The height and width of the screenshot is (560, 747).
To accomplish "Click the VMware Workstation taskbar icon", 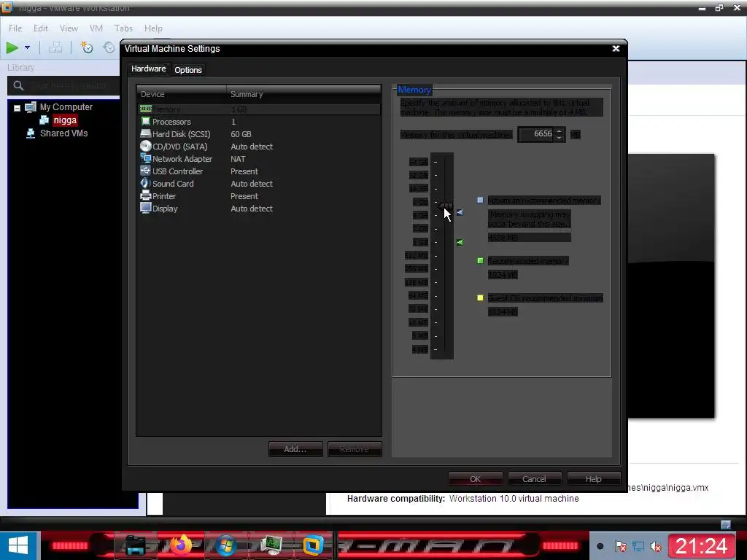I will click(313, 545).
